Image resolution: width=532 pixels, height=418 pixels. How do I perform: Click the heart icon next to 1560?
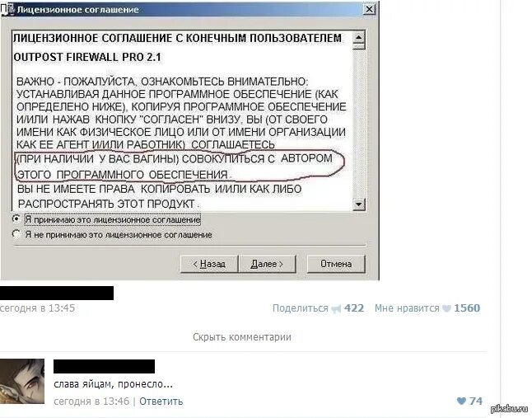[x=447, y=308]
